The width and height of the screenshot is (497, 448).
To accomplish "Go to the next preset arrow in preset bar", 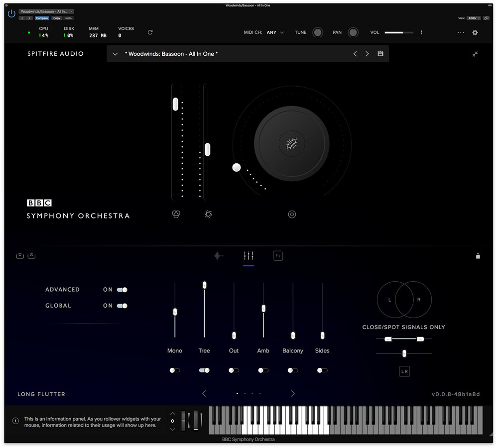I will coord(367,54).
